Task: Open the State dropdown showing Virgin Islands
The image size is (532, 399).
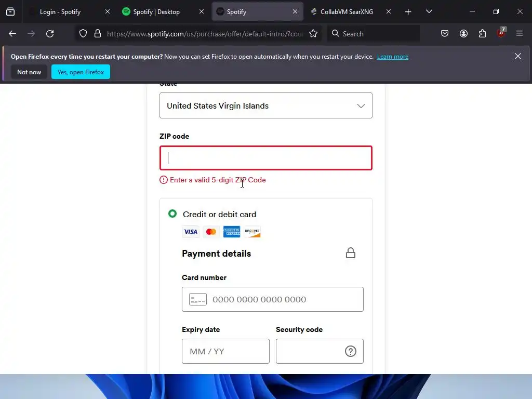Action: [266, 105]
